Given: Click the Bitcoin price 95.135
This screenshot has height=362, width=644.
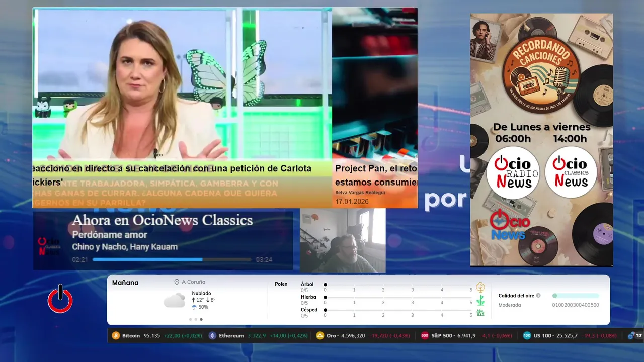Looking at the screenshot, I should click(x=152, y=335).
